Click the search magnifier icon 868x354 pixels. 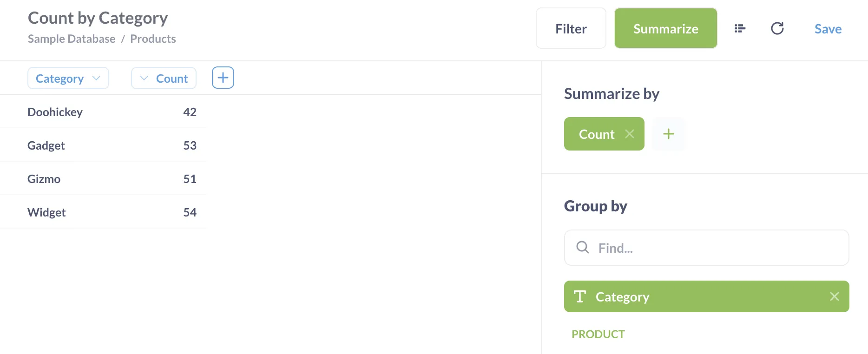click(583, 248)
